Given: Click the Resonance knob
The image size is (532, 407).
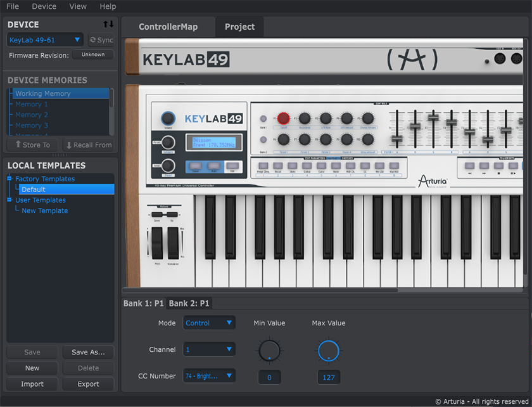Looking at the screenshot, I should click(x=305, y=119).
